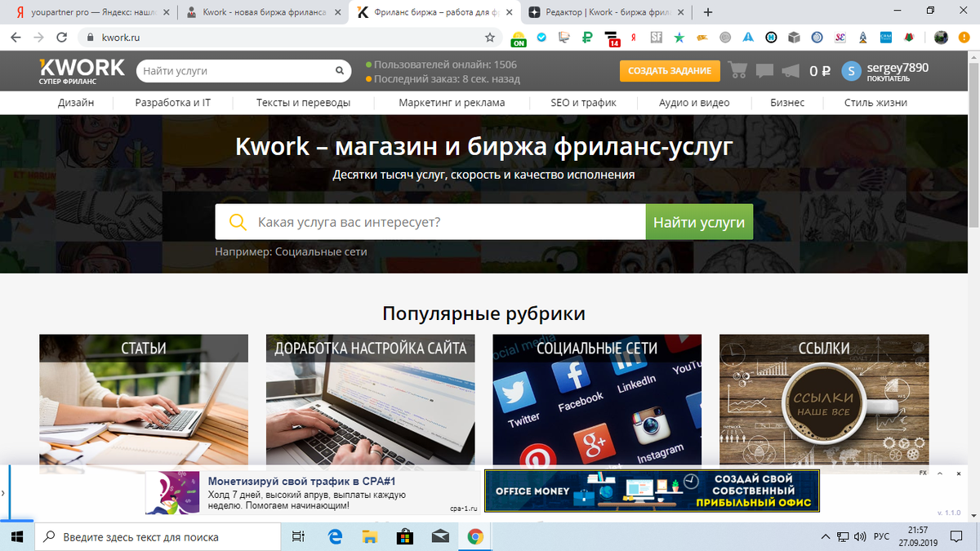Open the SEO и трафик category
The image size is (980, 551).
click(584, 103)
